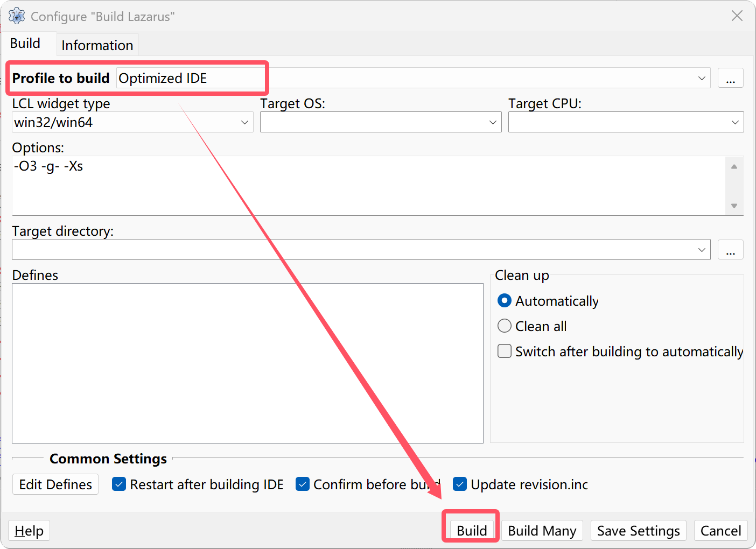Open profile manager via ellipsis button
This screenshot has height=549, width=756.
click(x=731, y=78)
